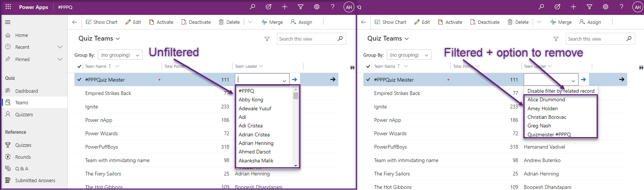Image resolution: width=644 pixels, height=190 pixels.
Task: Open advanced find funnel in left header
Action: coord(300,7)
